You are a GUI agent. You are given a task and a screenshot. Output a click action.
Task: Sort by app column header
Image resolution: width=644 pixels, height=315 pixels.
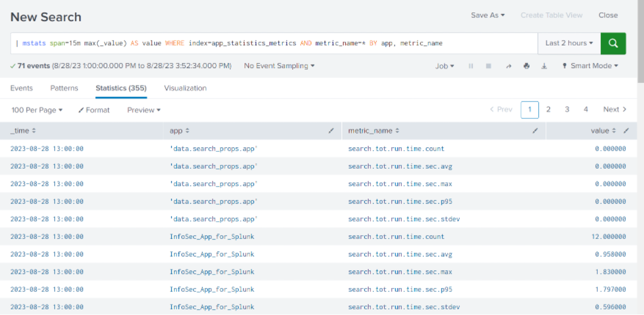pos(179,131)
